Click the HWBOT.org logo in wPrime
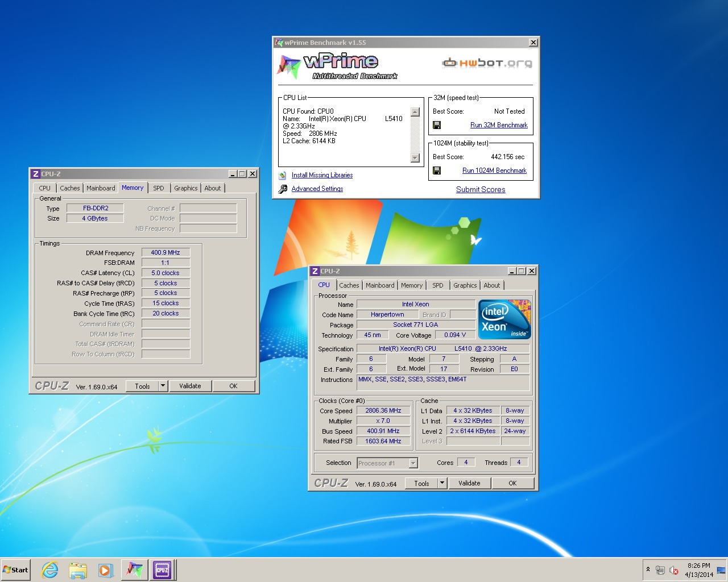728x582 pixels. (487, 63)
